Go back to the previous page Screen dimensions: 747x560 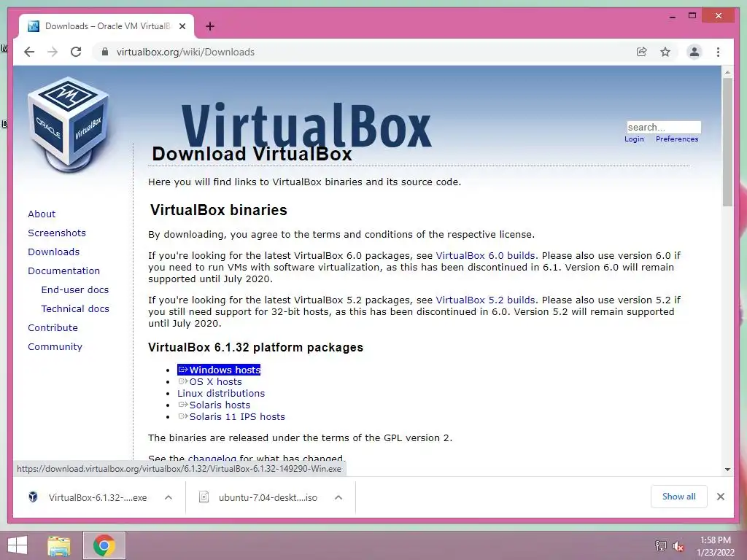coord(29,52)
